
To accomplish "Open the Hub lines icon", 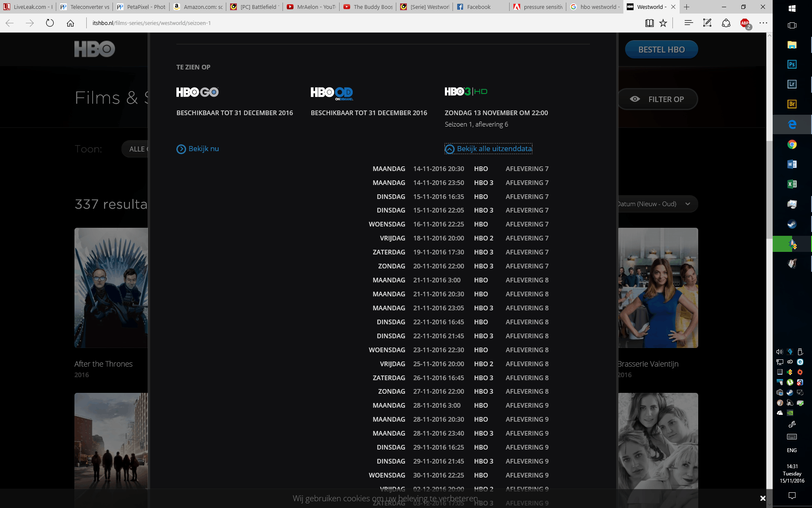I will click(x=689, y=23).
